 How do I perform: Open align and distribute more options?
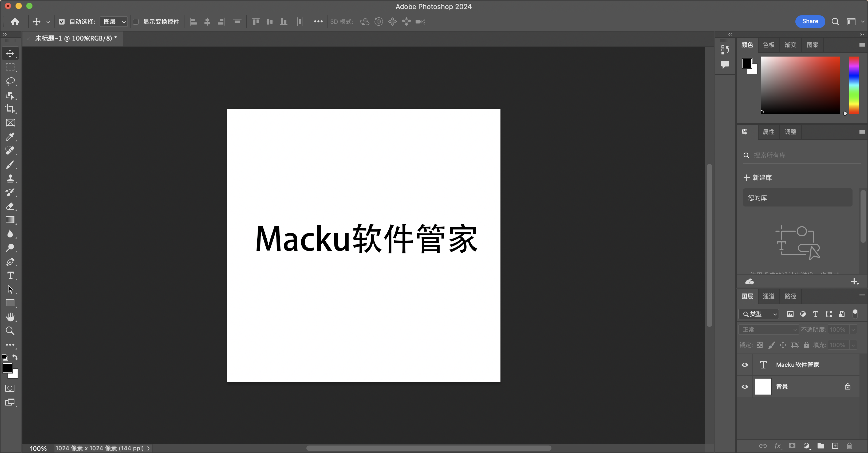(318, 22)
